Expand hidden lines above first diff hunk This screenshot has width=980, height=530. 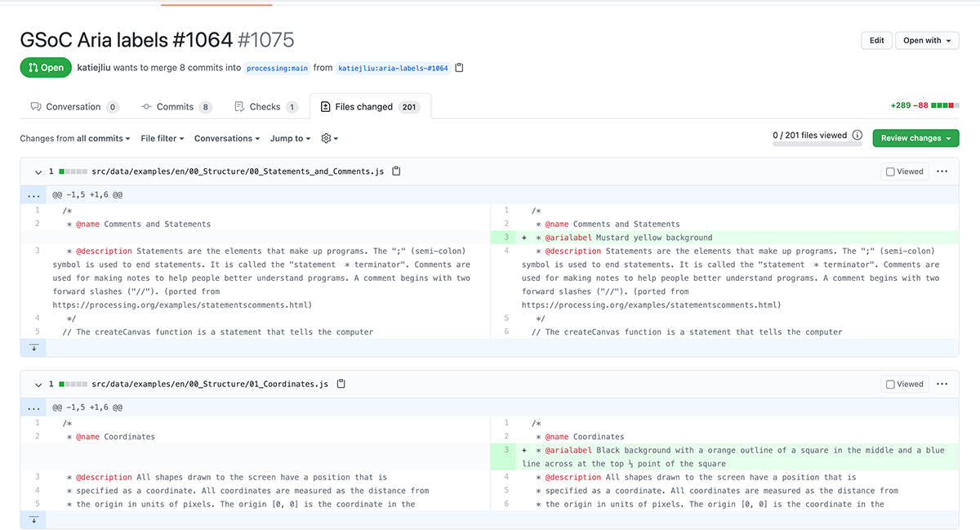tap(33, 196)
